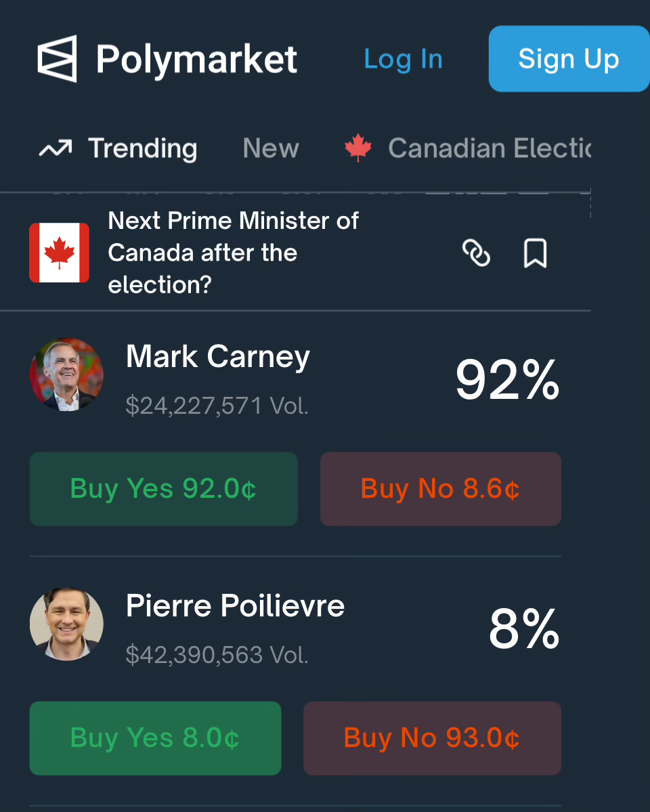Click the red maple leaf icon
The height and width of the screenshot is (812, 650).
(358, 148)
